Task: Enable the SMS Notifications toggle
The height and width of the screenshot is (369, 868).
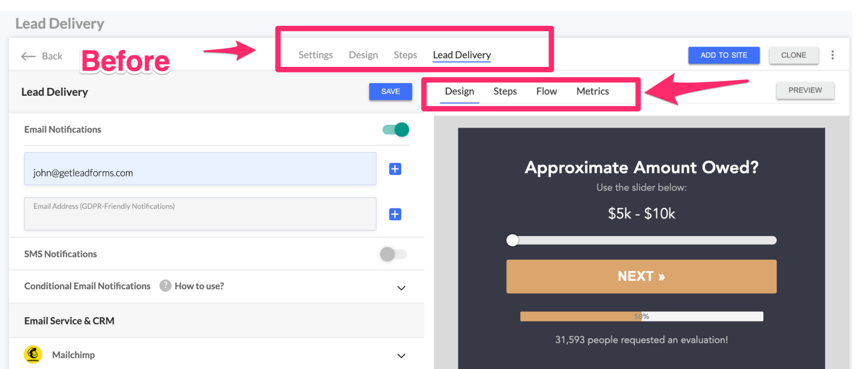Action: coord(393,254)
